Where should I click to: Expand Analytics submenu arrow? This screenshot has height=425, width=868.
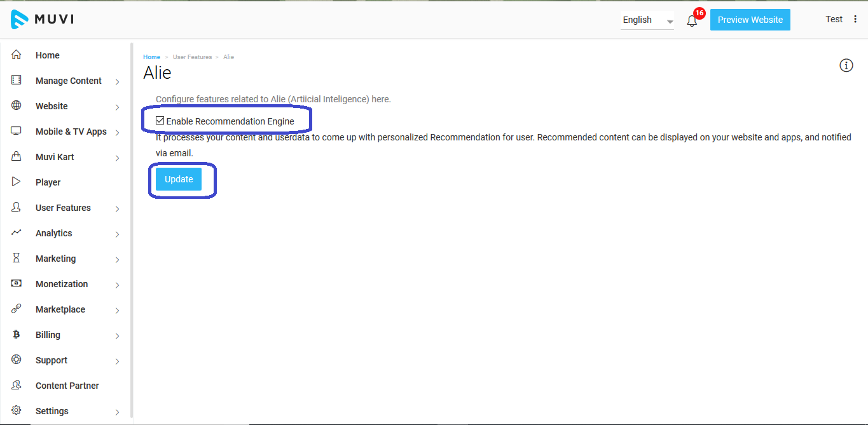pyautogui.click(x=118, y=234)
